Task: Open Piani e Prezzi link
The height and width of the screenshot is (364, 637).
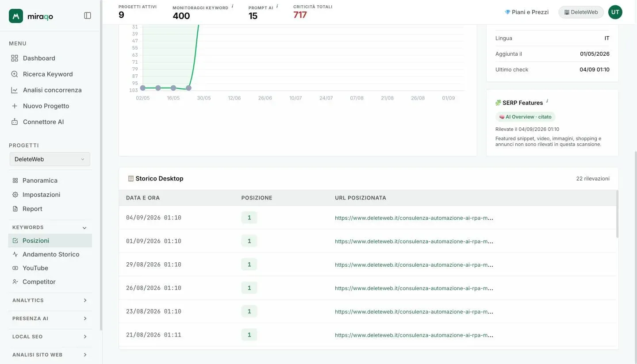Action: pos(526,12)
